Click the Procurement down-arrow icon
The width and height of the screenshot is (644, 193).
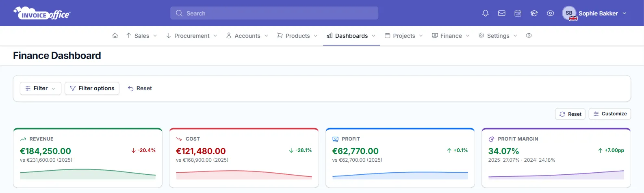click(168, 36)
